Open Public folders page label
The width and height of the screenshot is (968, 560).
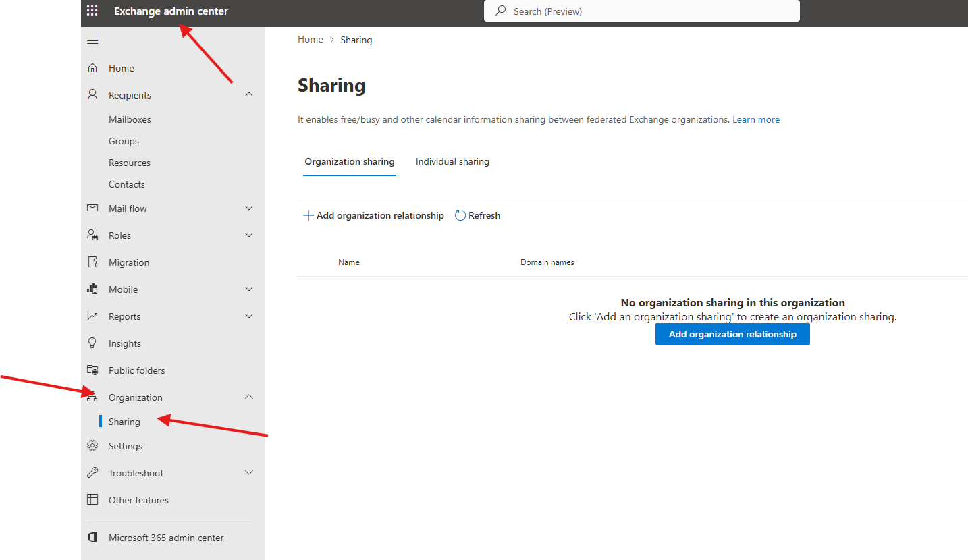click(136, 370)
